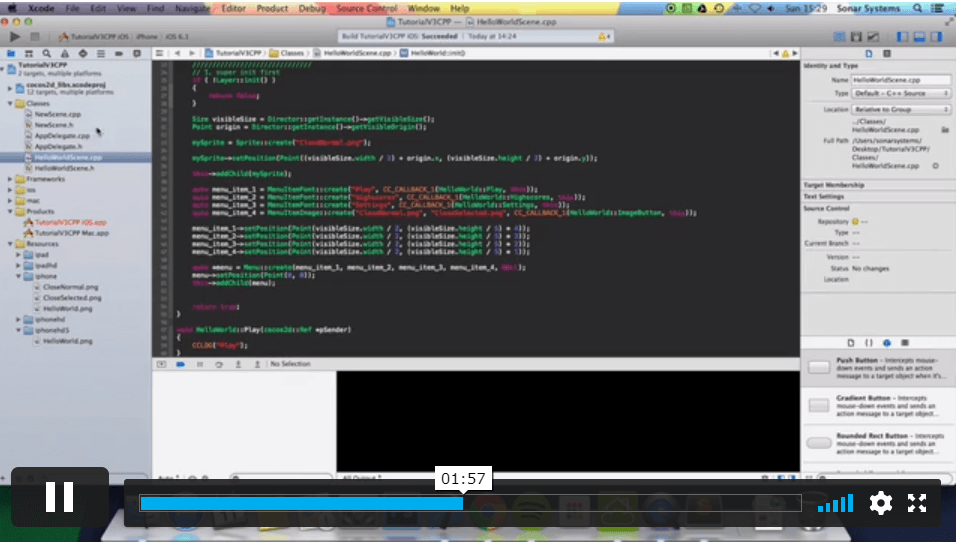
Task: Click the Xcode Run (play) button
Action: 15,37
